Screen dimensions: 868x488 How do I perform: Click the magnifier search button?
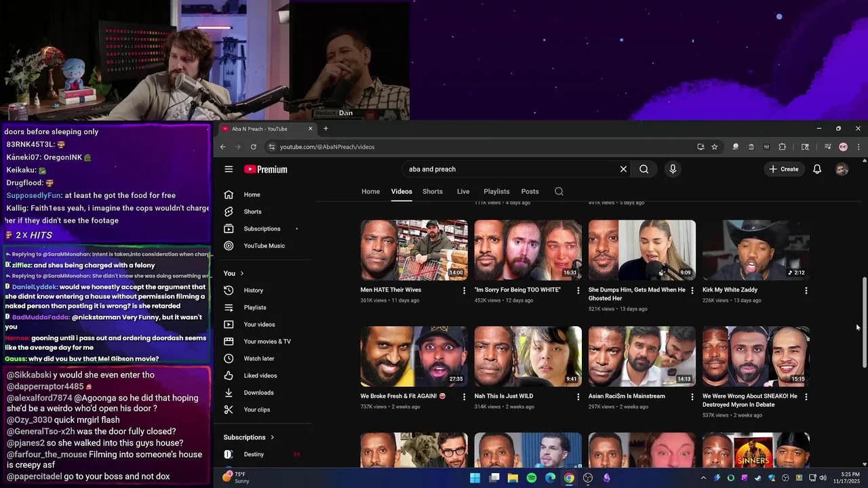tap(644, 169)
